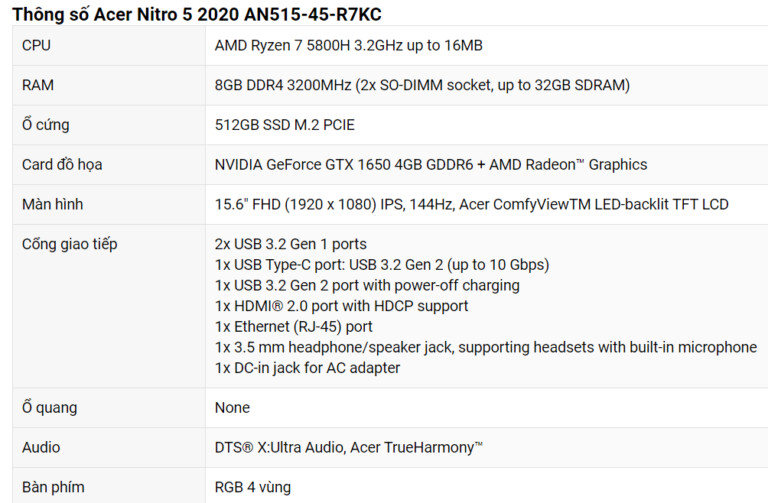Click AMD Ryzen 7 5800H CPU value
768x503 pixels.
click(349, 45)
